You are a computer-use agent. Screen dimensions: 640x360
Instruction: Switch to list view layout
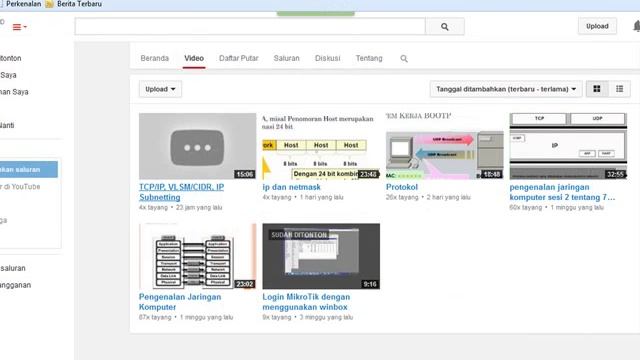click(619, 89)
